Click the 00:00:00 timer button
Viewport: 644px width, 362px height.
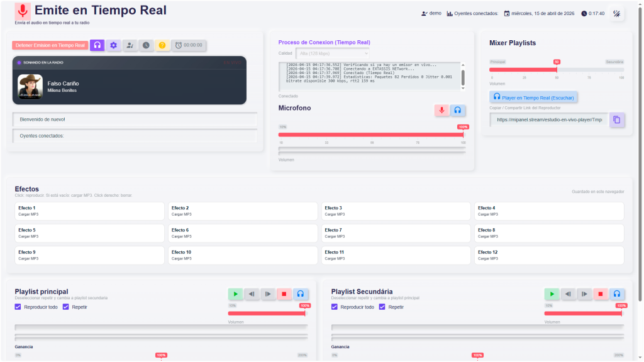[x=189, y=45]
